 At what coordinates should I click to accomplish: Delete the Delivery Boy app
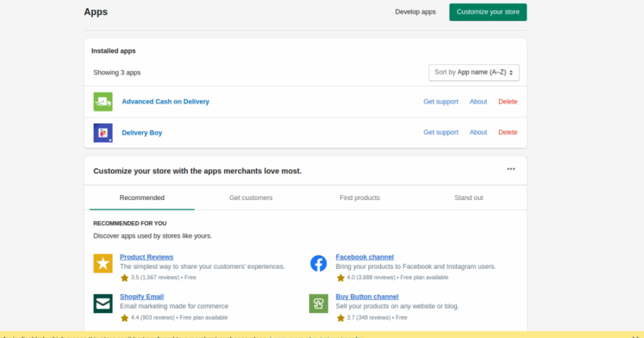[507, 133]
